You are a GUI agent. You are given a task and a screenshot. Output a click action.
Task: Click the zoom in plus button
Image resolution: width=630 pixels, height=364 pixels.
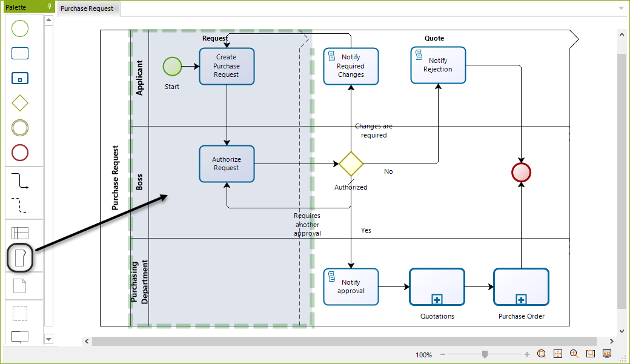tap(527, 354)
